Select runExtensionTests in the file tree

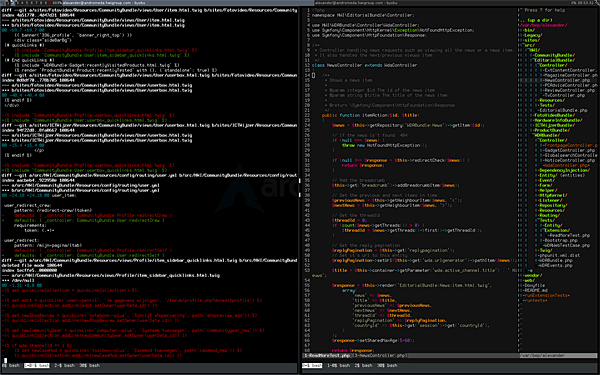click(x=546, y=295)
